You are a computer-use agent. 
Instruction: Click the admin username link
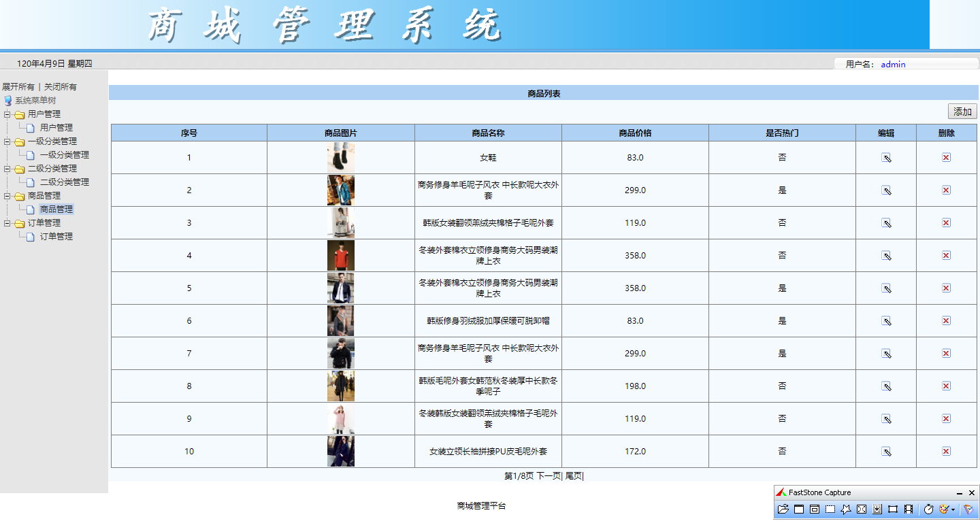pyautogui.click(x=893, y=65)
